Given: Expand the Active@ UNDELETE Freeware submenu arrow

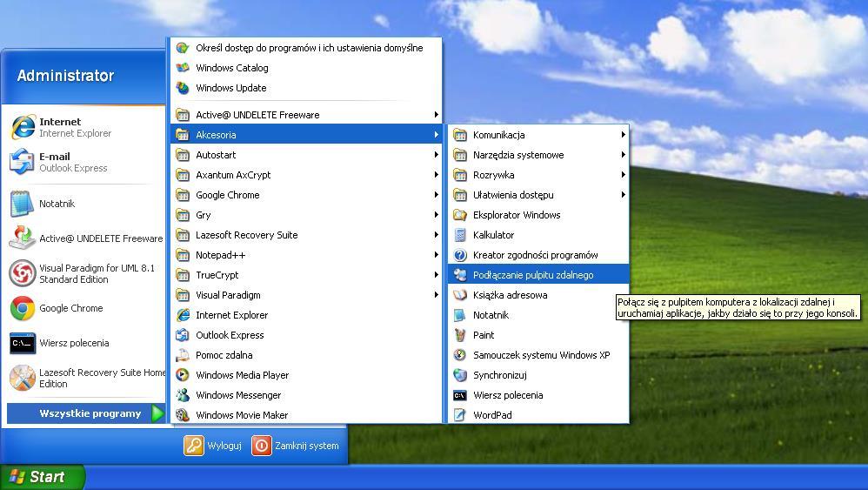Looking at the screenshot, I should (x=437, y=115).
